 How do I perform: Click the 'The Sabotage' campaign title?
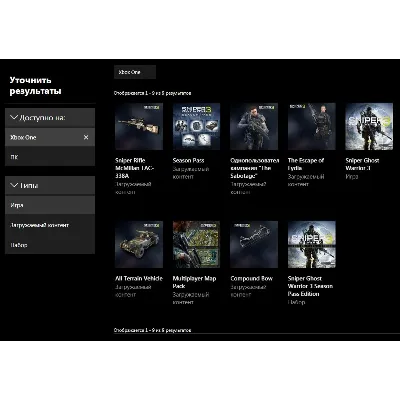[x=255, y=168]
